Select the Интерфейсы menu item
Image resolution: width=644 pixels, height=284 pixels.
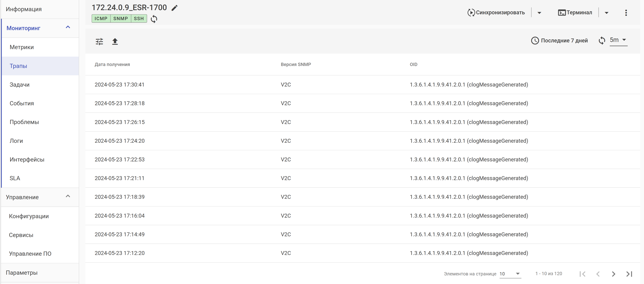pyautogui.click(x=27, y=159)
